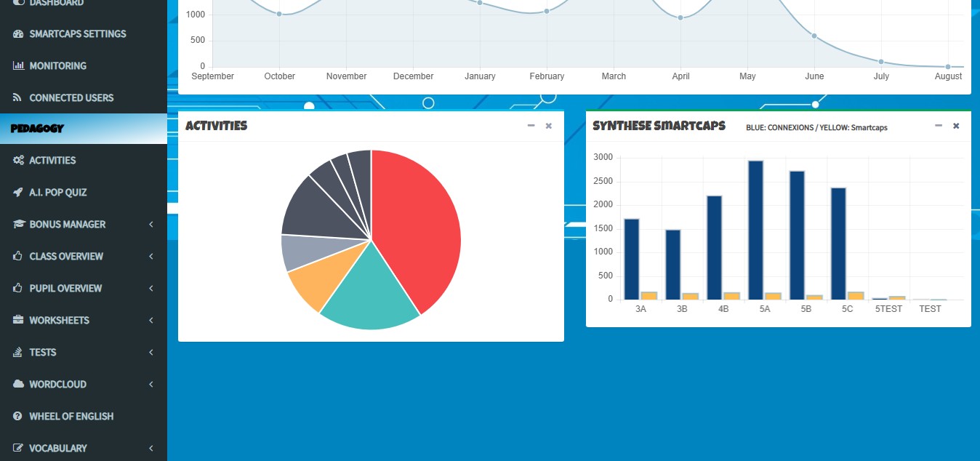The height and width of the screenshot is (461, 980).
Task: Click the Activities gears icon
Action: 18,161
